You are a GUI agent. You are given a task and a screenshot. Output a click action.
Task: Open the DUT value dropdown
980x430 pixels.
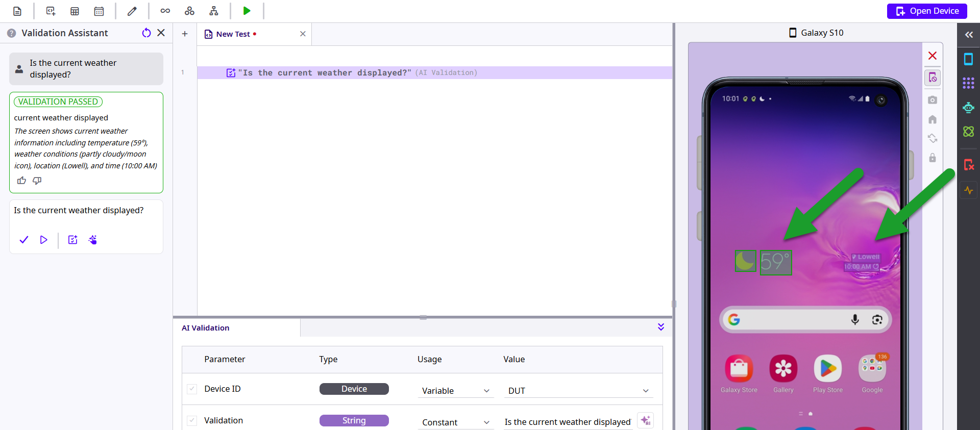point(578,391)
